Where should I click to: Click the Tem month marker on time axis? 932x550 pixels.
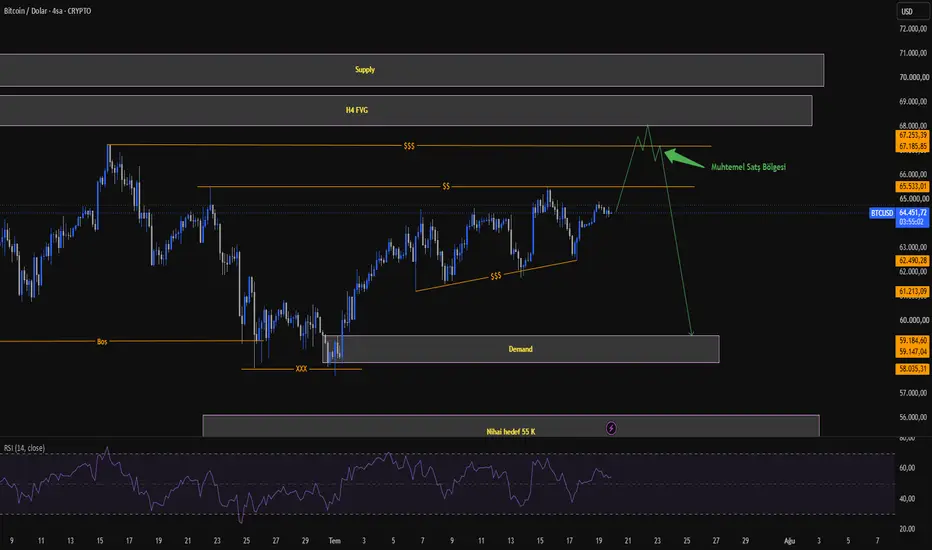335,540
